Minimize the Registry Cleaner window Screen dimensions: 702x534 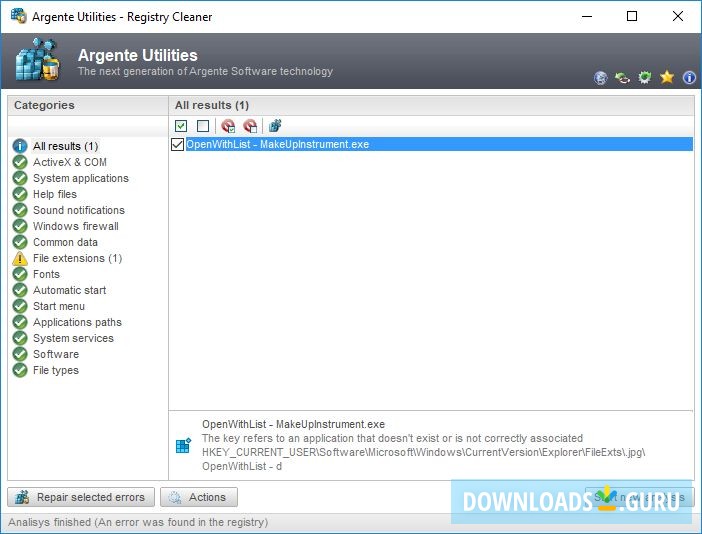click(x=587, y=17)
